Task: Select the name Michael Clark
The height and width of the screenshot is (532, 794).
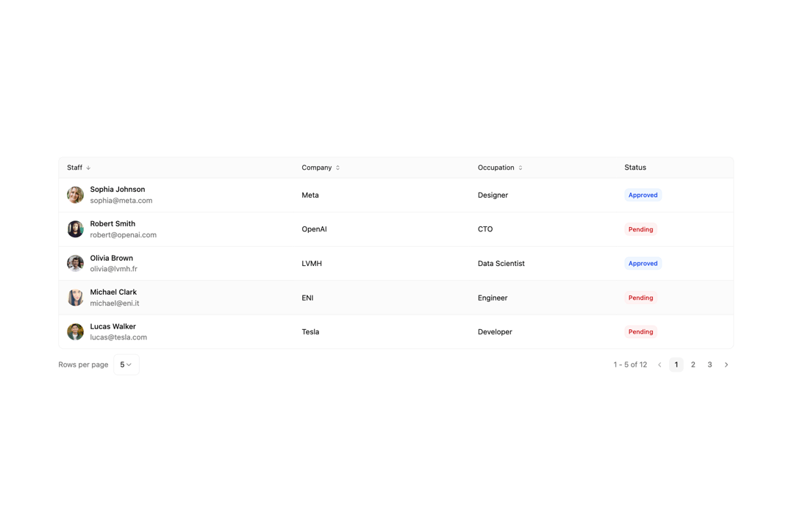Action: [113, 292]
